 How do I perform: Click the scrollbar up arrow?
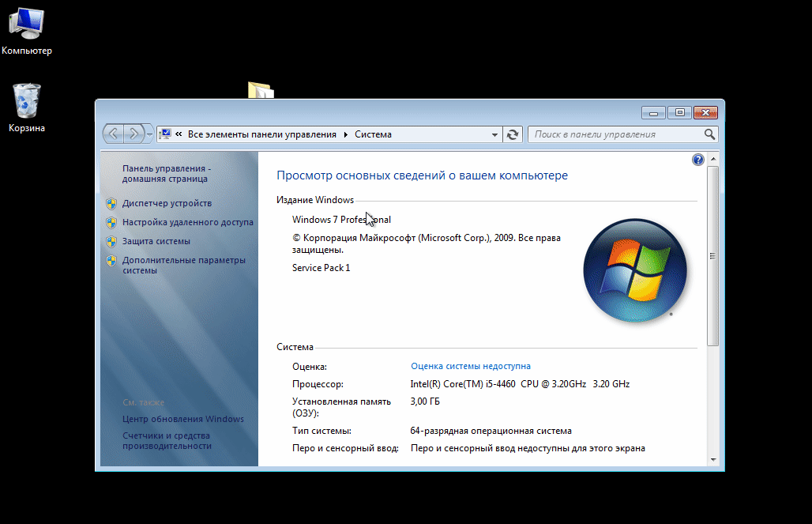click(x=713, y=159)
